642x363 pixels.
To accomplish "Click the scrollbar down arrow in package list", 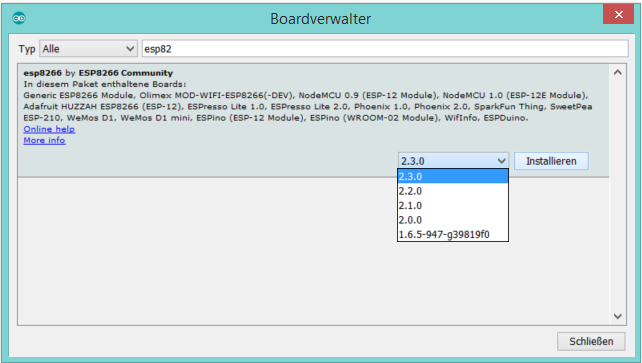I will 617,316.
